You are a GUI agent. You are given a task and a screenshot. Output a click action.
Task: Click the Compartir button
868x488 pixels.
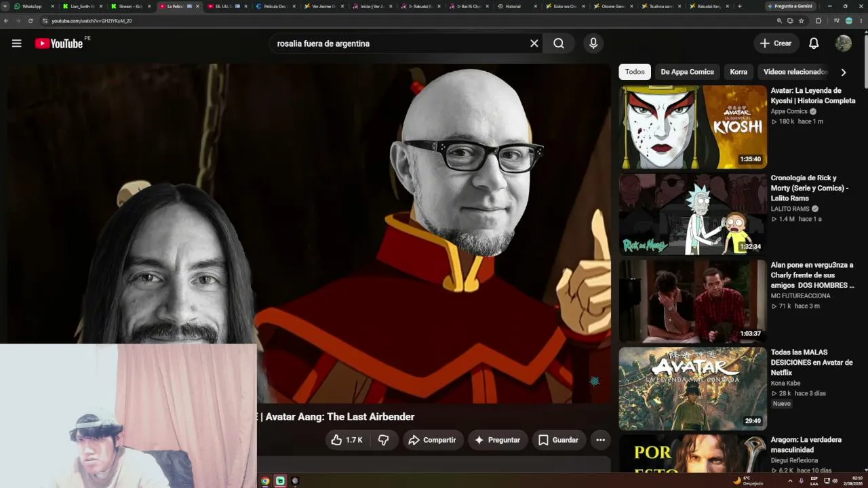pyautogui.click(x=432, y=440)
